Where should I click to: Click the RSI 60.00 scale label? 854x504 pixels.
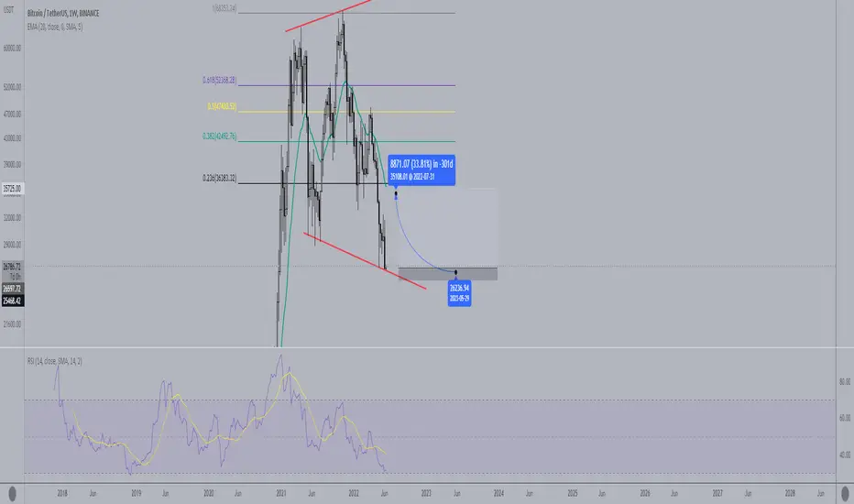[845, 418]
